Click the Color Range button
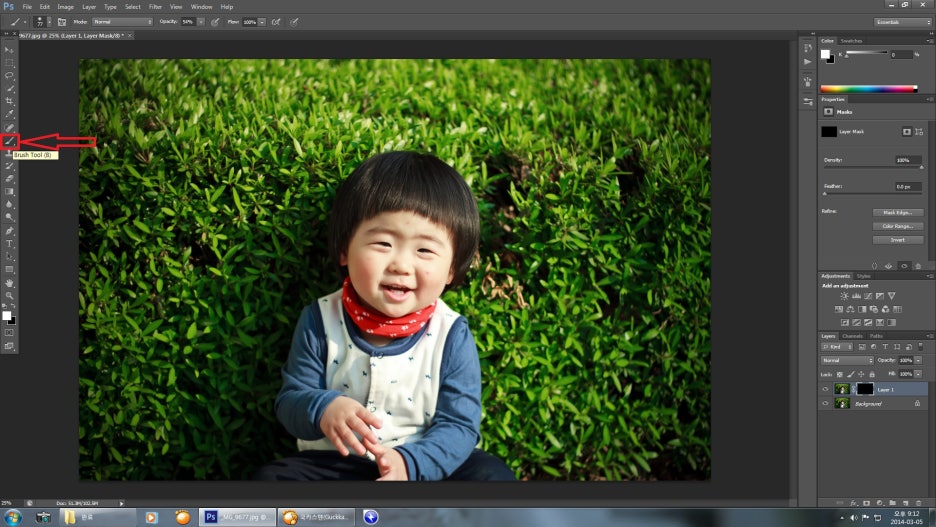Screen dimensions: 936x527 tap(897, 226)
